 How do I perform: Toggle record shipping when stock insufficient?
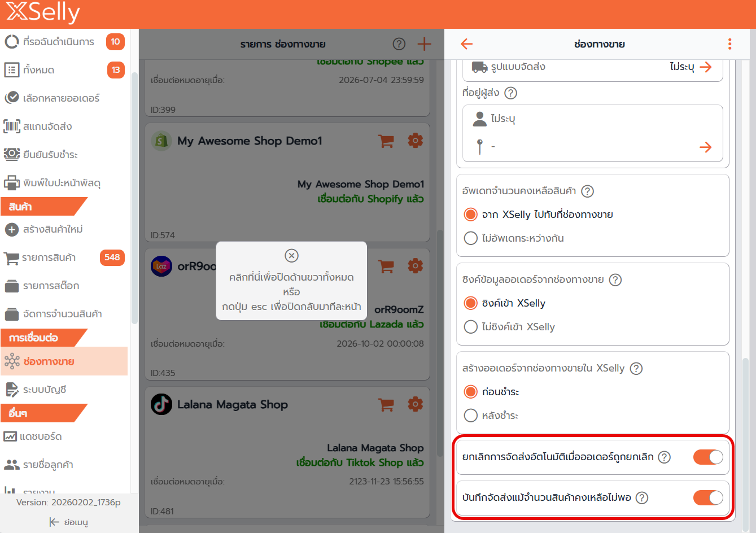708,497
